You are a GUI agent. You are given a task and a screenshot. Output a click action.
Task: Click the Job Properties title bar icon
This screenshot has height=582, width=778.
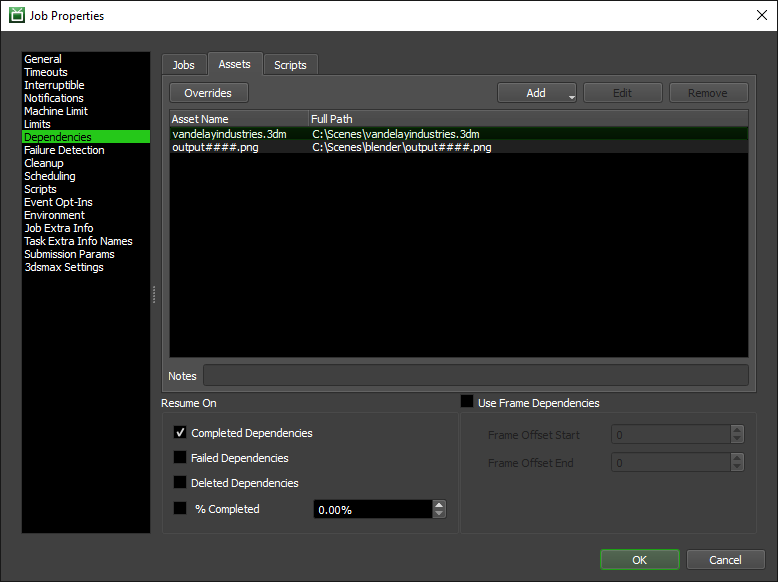[x=17, y=15]
